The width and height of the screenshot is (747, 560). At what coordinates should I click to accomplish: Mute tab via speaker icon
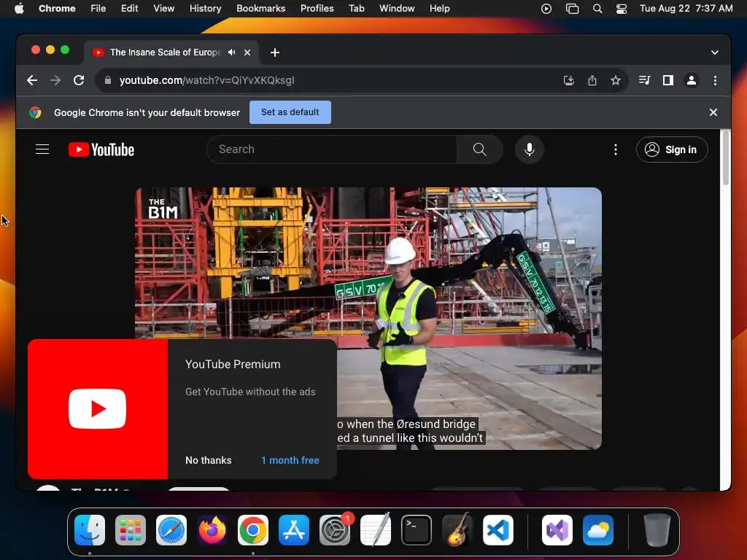pos(231,52)
